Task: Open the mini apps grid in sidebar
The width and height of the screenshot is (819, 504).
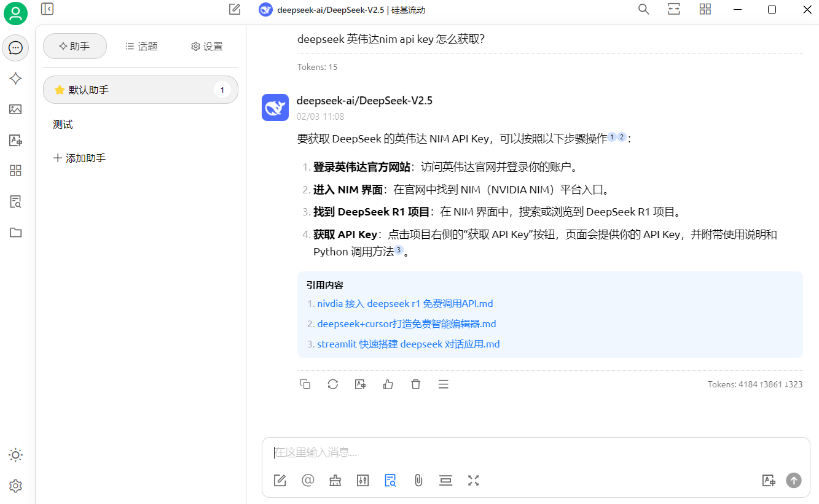Action: click(15, 171)
